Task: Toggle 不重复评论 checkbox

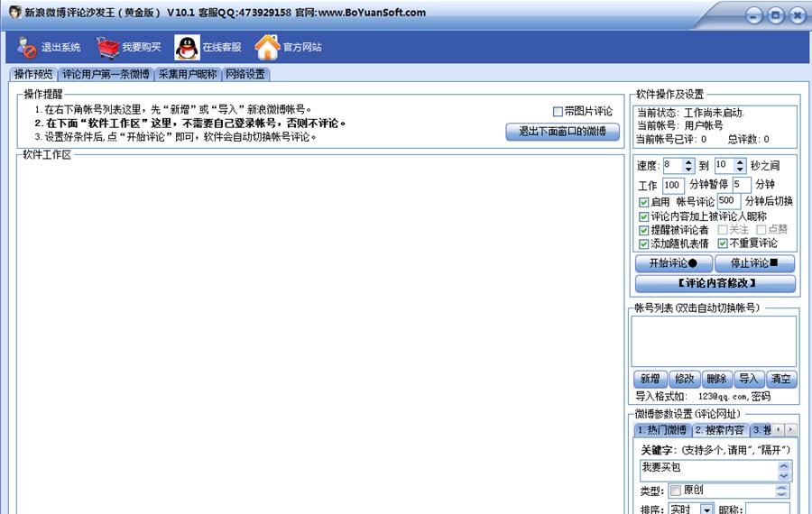Action: click(723, 243)
